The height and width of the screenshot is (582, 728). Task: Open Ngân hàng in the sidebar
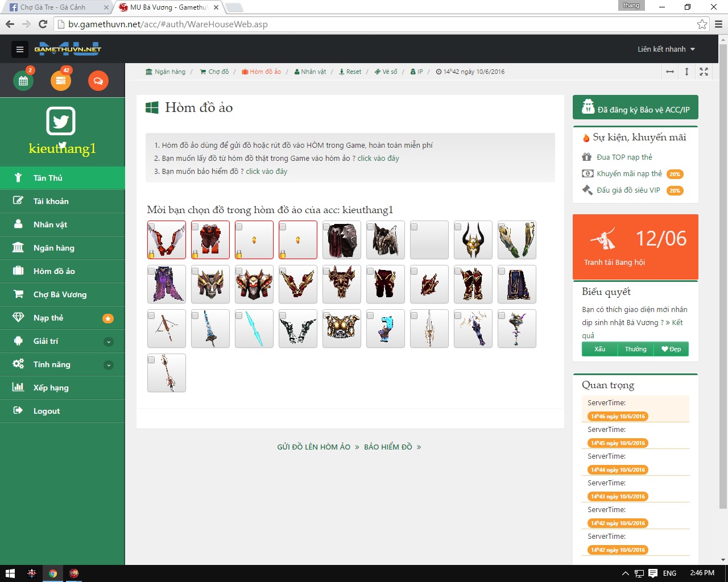click(63, 248)
